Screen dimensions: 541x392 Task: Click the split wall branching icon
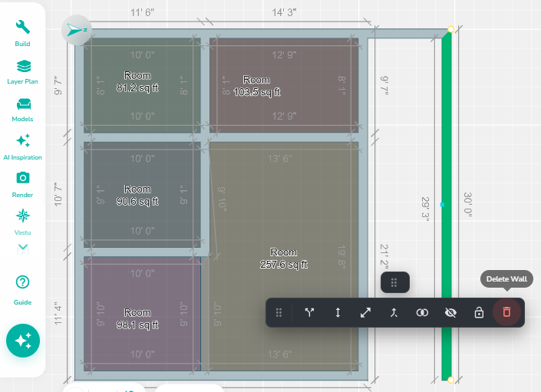coord(309,312)
